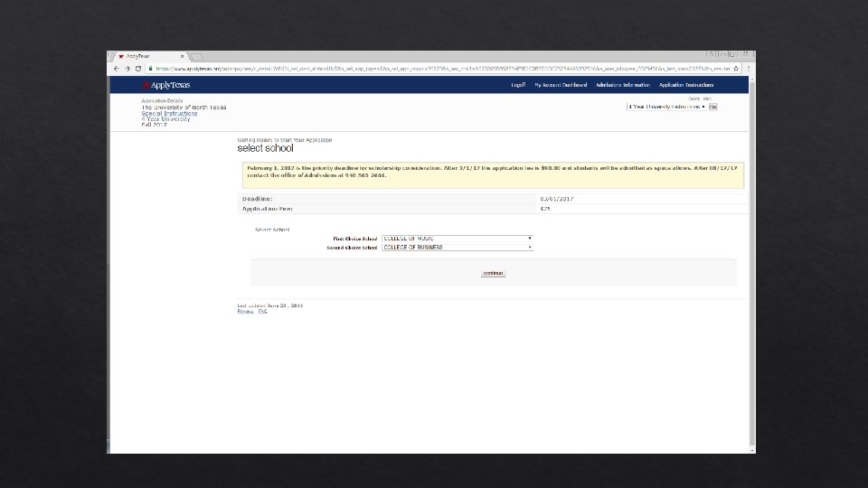Image resolution: width=868 pixels, height=488 pixels.
Task: Click the secure padlock icon in address bar
Action: [x=150, y=69]
